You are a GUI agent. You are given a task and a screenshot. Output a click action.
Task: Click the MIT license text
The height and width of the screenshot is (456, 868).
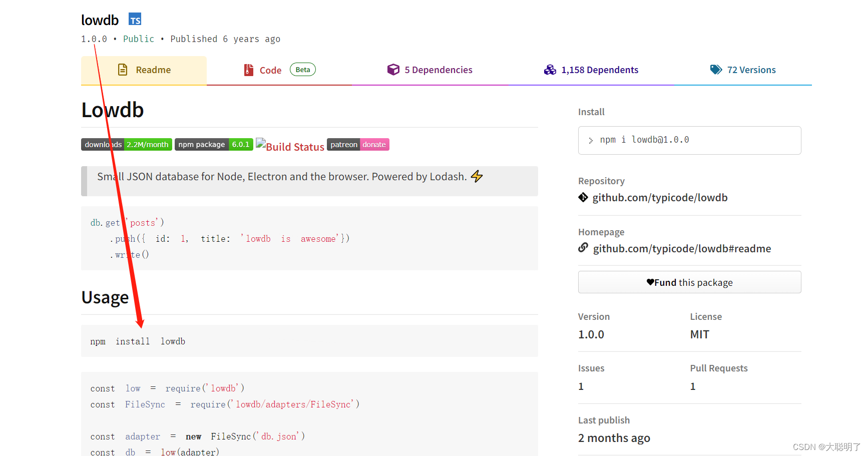click(x=700, y=334)
